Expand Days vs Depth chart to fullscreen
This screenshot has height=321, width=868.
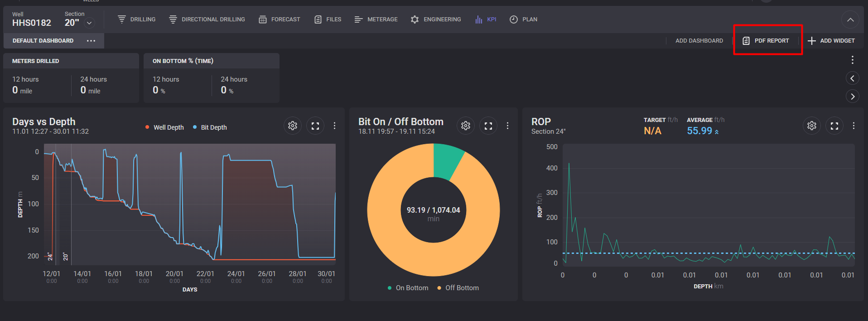pos(315,126)
